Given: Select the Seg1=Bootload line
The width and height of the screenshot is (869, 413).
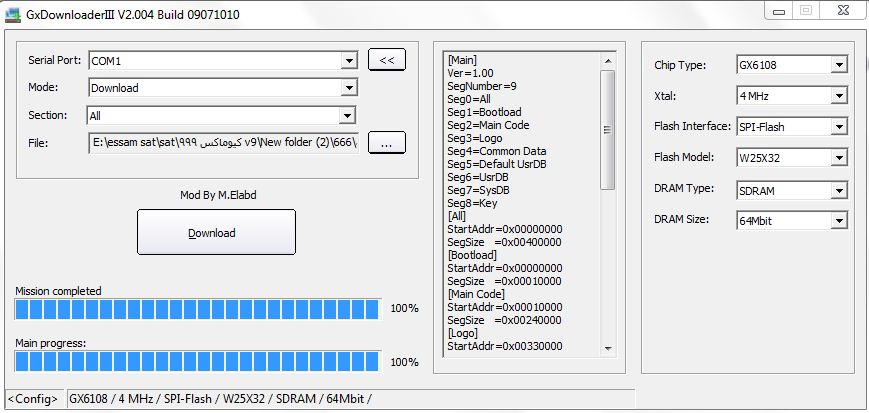Looking at the screenshot, I should 484,112.
